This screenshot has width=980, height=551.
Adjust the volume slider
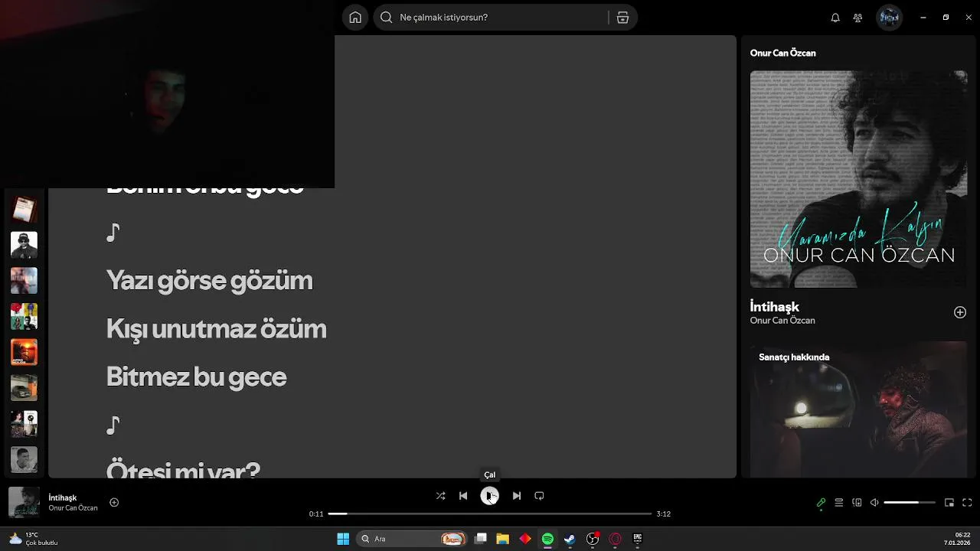(x=910, y=503)
